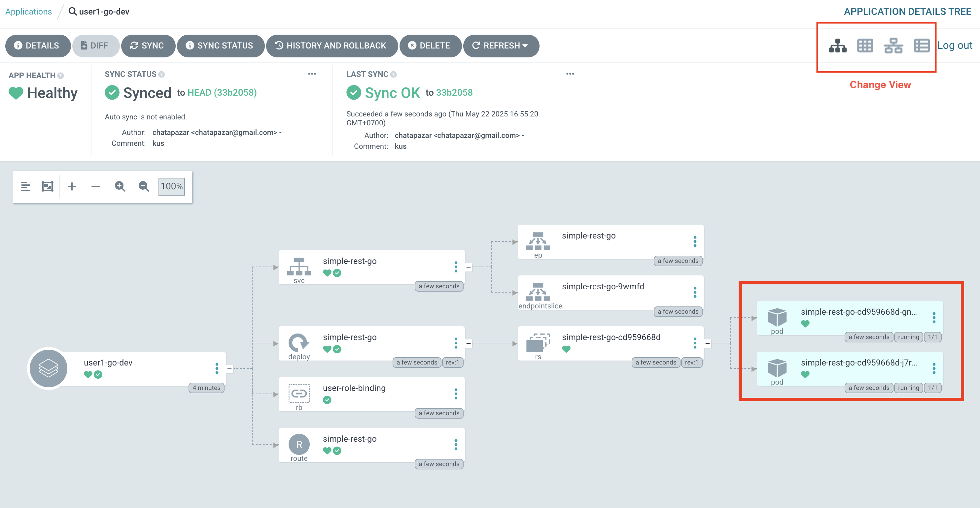The height and width of the screenshot is (508, 980).
Task: Click the LAST SYNC help icon
Action: 393,75
